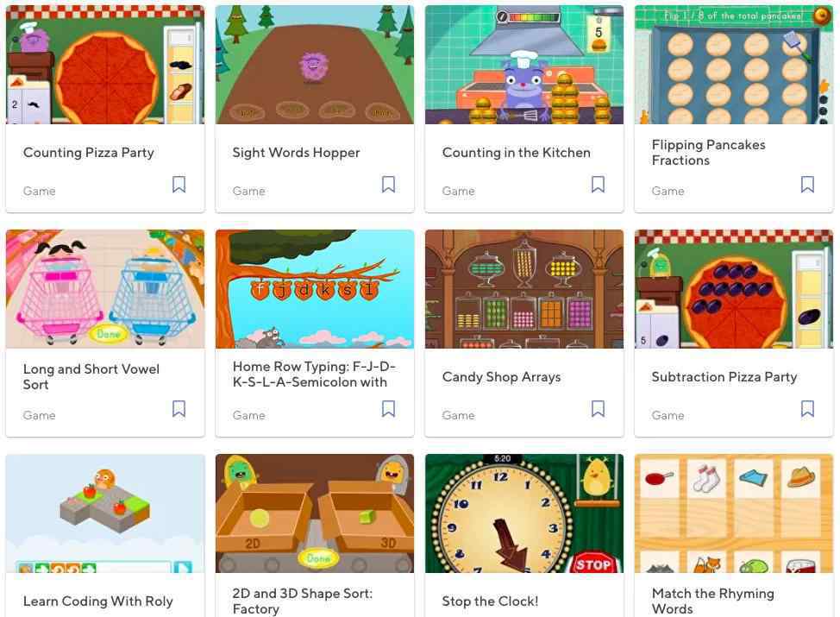Open the Learn Coding With Roly thumbnail
This screenshot has height=617, width=840.
click(105, 513)
